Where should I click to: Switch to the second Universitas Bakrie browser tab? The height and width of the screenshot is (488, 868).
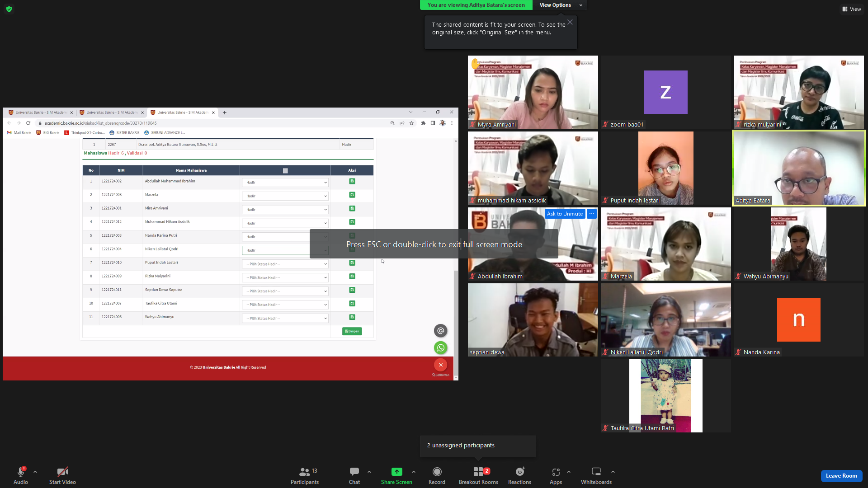112,113
